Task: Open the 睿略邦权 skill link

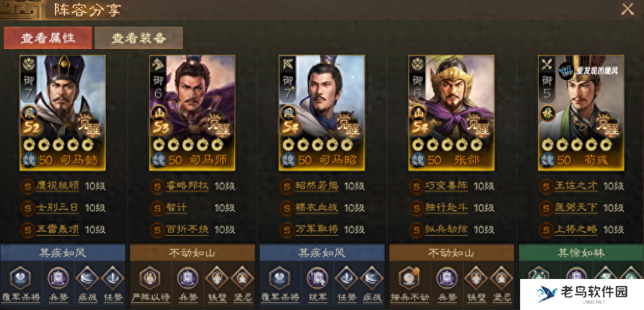Action: pos(187,186)
